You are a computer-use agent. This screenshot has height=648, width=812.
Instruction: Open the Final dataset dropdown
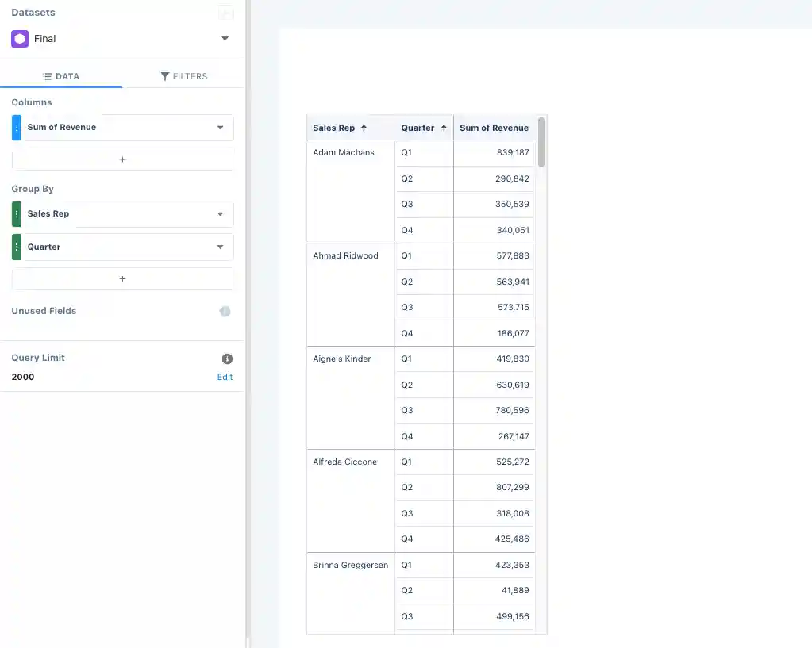tap(225, 39)
